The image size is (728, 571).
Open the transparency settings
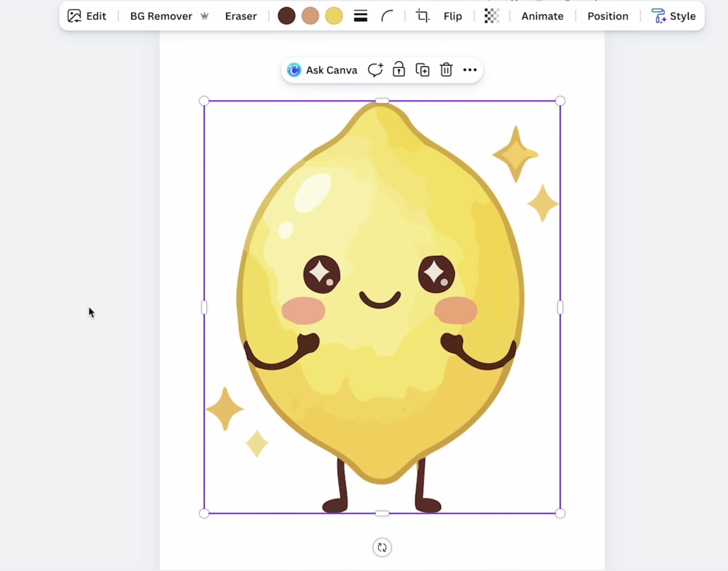tap(491, 16)
